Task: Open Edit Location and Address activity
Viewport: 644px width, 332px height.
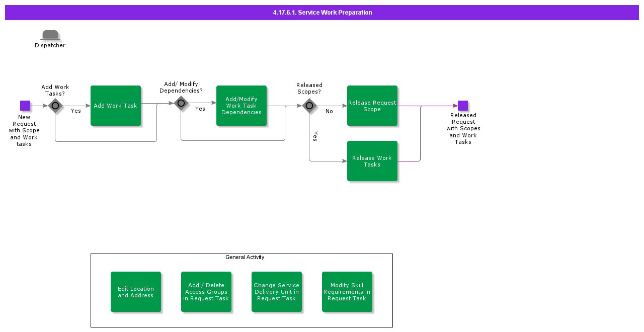Action: (136, 292)
